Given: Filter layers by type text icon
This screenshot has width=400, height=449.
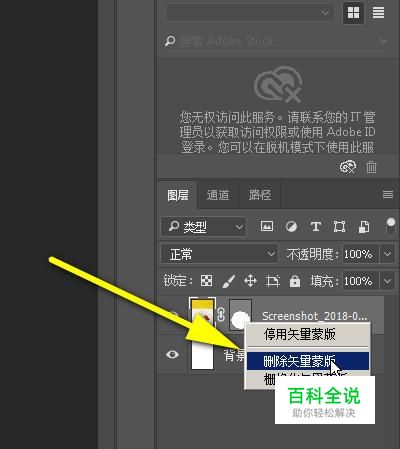Looking at the screenshot, I should (315, 227).
